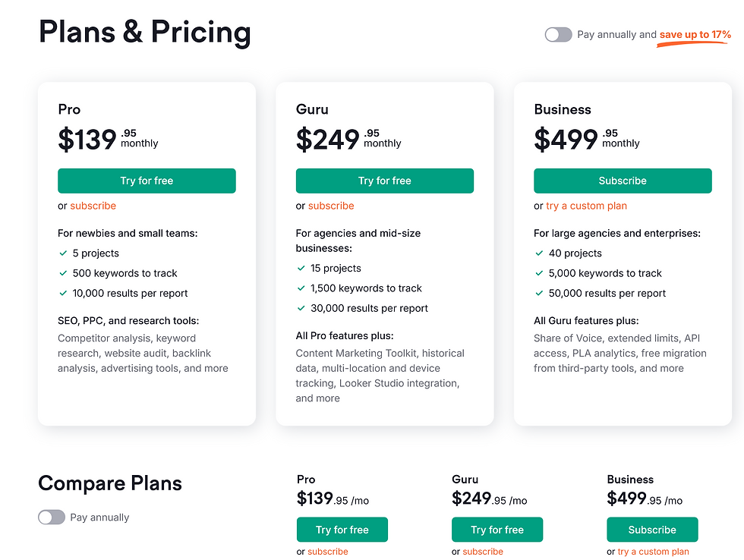This screenshot has width=744, height=560.
Task: Click the checkmark beside "40 projects"
Action: coord(541,253)
